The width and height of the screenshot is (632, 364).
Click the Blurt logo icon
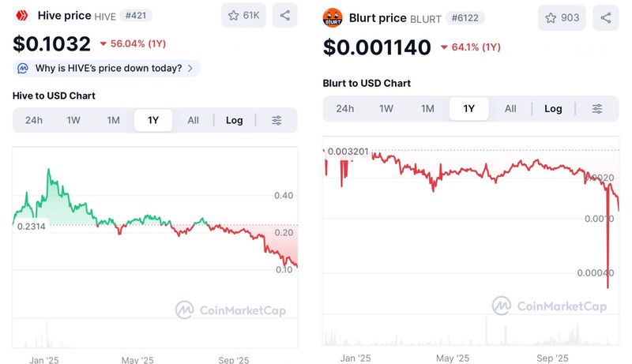(x=333, y=17)
